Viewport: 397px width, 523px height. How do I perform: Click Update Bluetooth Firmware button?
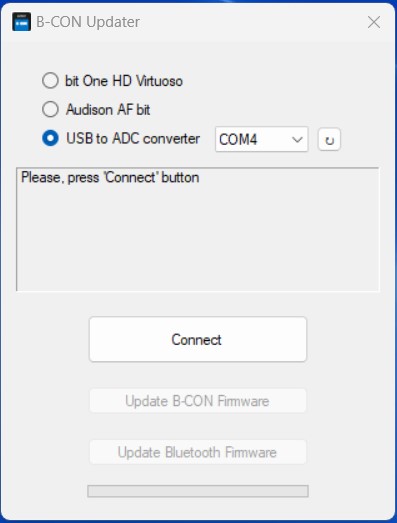pos(198,452)
